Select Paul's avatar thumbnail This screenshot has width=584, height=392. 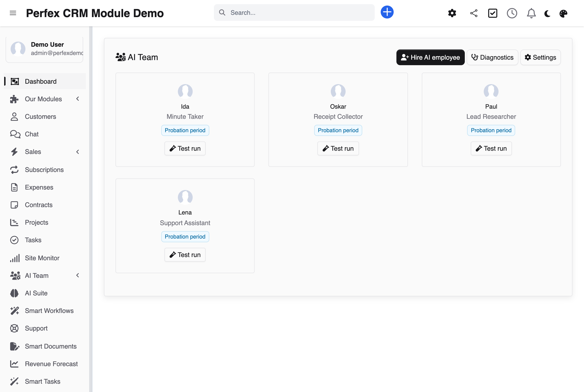pos(491,91)
